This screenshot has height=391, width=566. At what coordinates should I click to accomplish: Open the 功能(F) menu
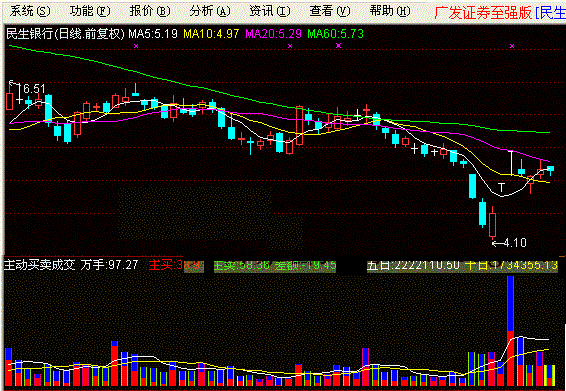tap(90, 12)
